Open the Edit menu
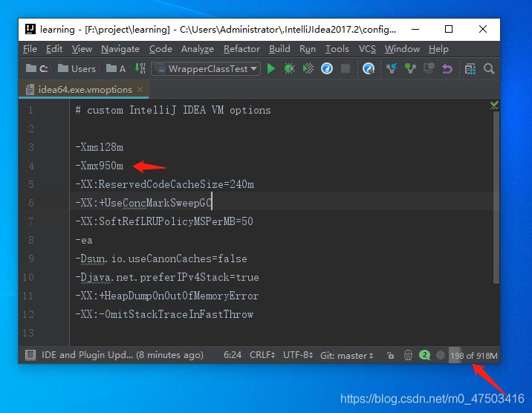This screenshot has width=532, height=413. (x=54, y=49)
